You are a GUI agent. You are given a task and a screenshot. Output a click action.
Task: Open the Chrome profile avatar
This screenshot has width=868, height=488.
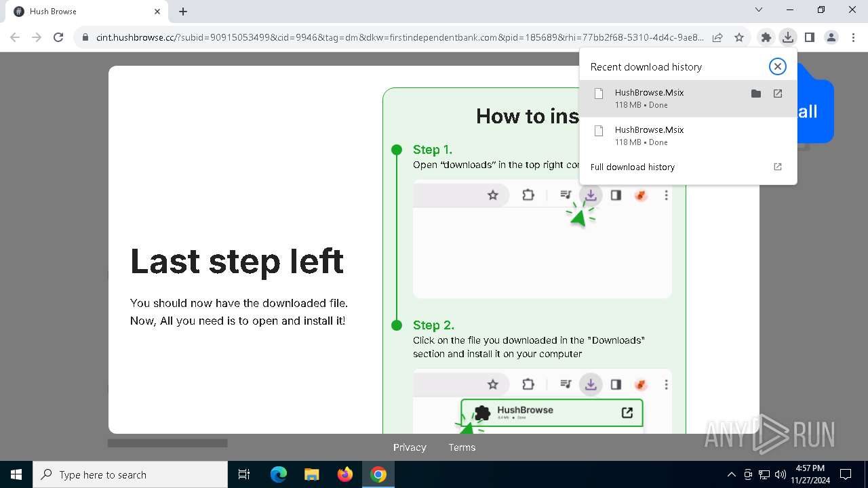[x=831, y=37]
